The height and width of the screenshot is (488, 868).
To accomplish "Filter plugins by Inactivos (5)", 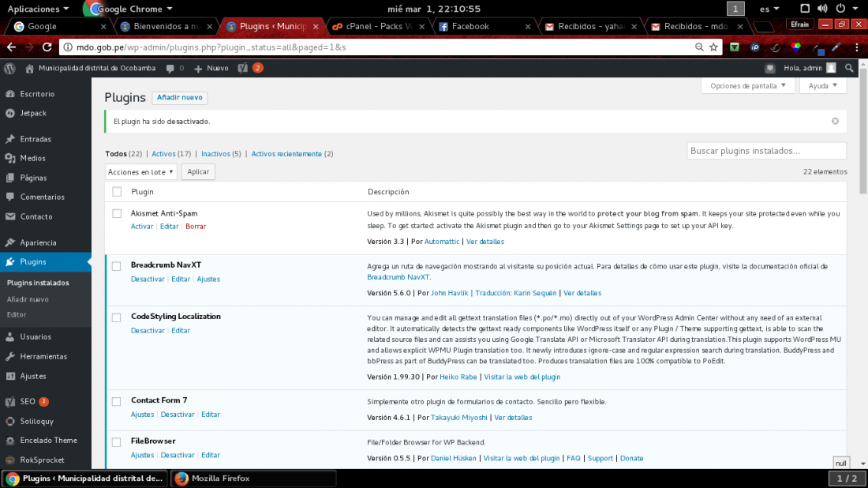I will (221, 154).
